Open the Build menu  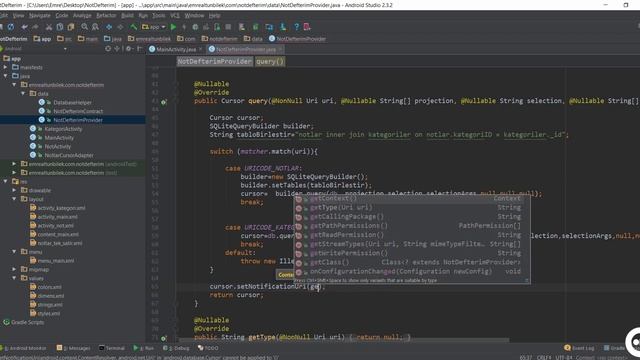point(127,16)
